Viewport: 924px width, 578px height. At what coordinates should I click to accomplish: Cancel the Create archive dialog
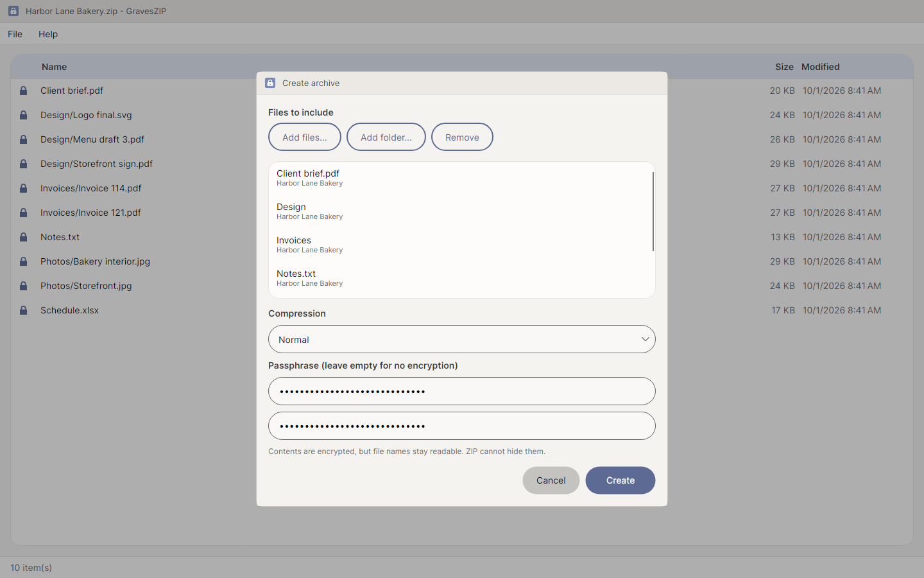click(x=551, y=480)
